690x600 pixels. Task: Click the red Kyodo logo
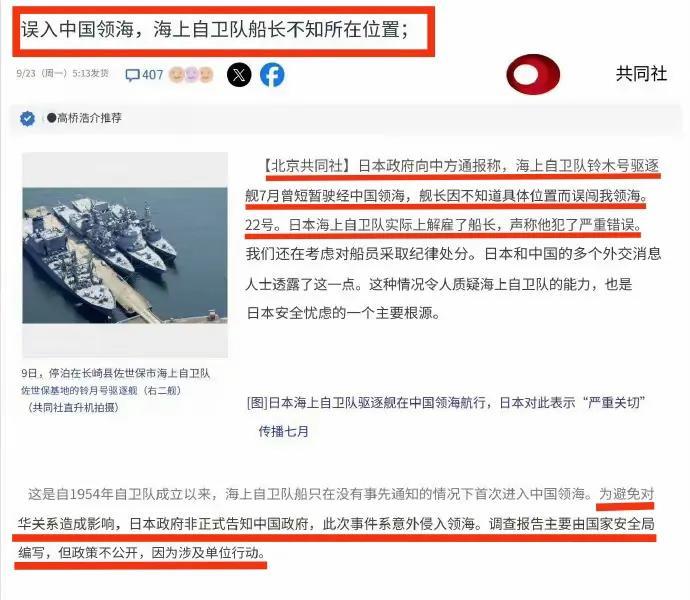pos(533,74)
